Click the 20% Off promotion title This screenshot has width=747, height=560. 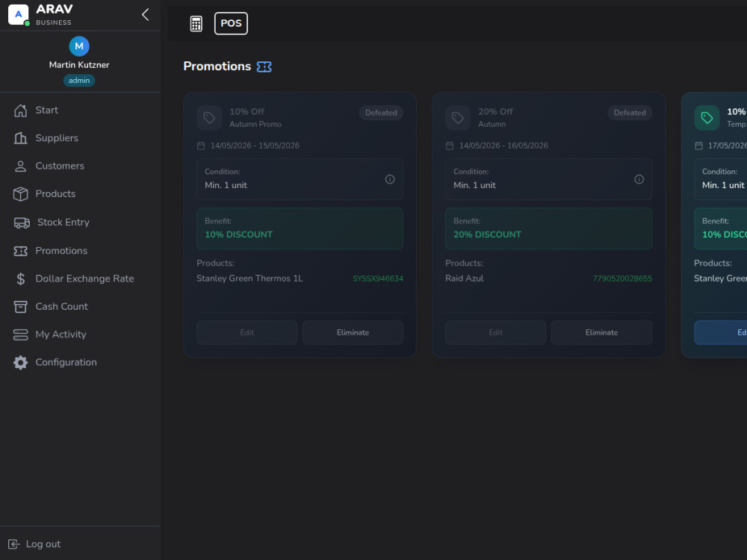[495, 112]
